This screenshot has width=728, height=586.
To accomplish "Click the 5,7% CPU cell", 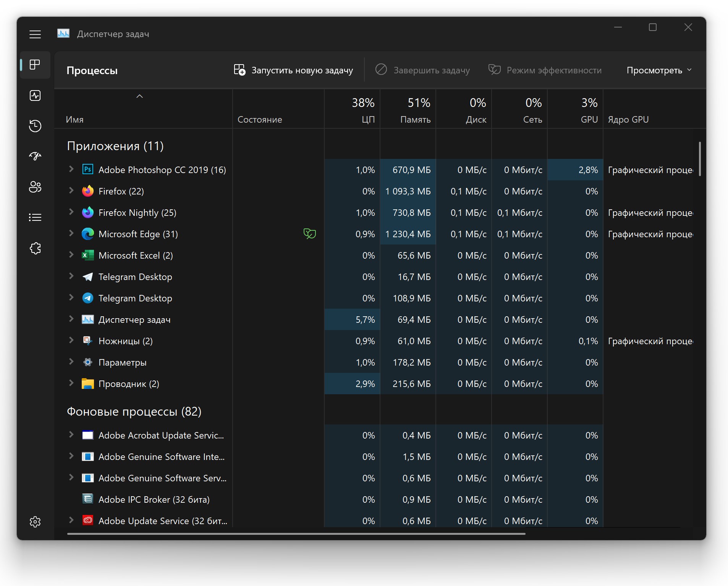I will (x=352, y=319).
